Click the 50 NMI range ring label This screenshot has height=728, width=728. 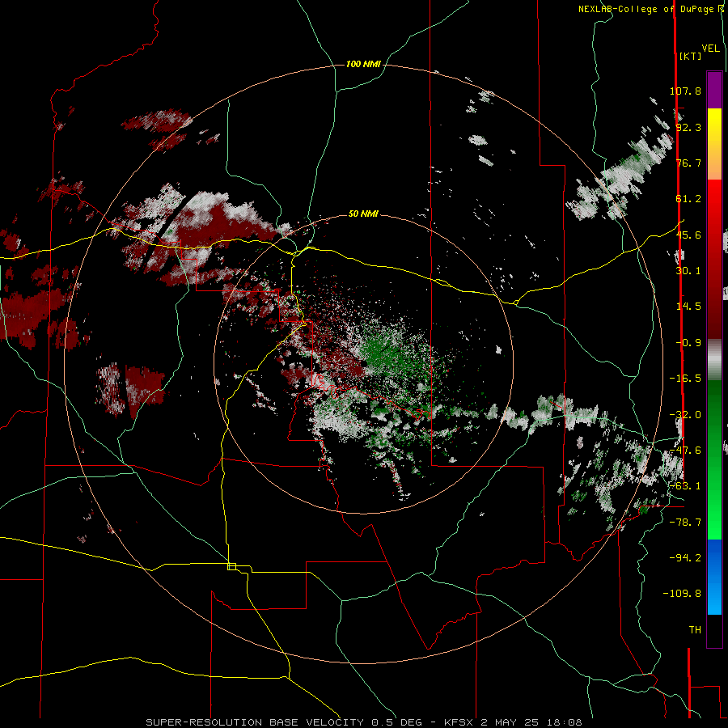(363, 214)
